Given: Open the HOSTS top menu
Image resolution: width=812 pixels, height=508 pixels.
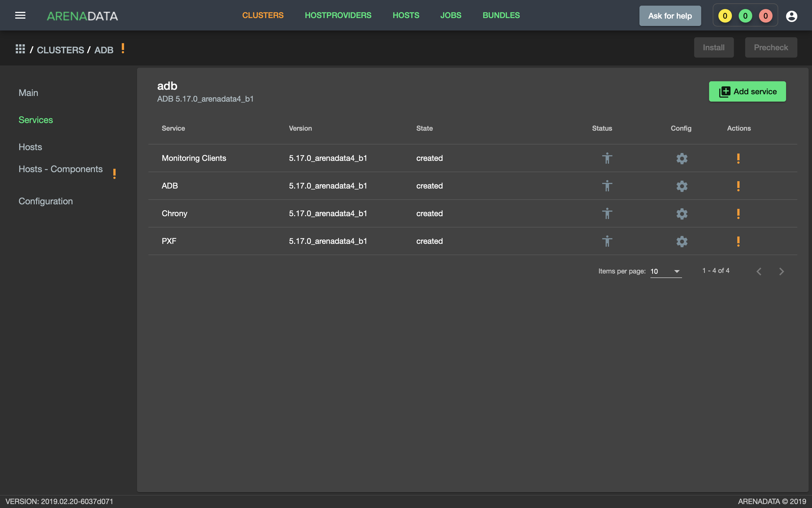Looking at the screenshot, I should (x=406, y=16).
